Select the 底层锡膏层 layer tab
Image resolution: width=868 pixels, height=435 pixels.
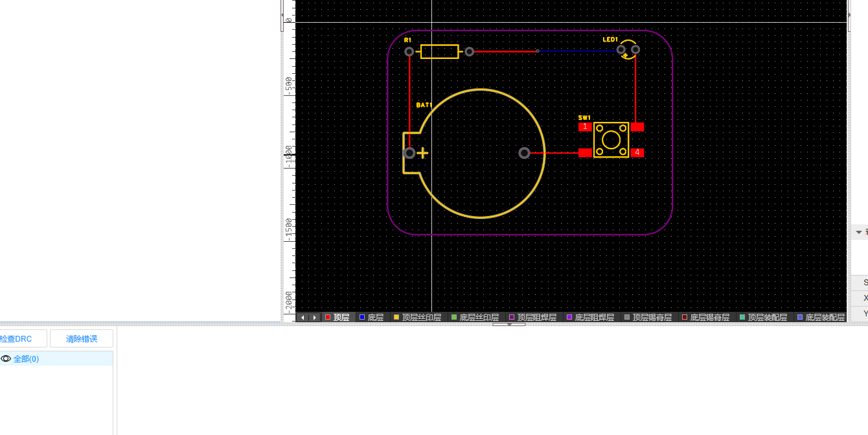coord(706,317)
